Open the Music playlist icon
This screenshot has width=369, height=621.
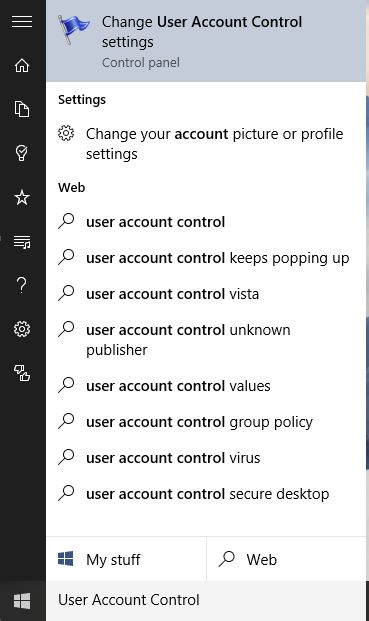click(x=22, y=241)
